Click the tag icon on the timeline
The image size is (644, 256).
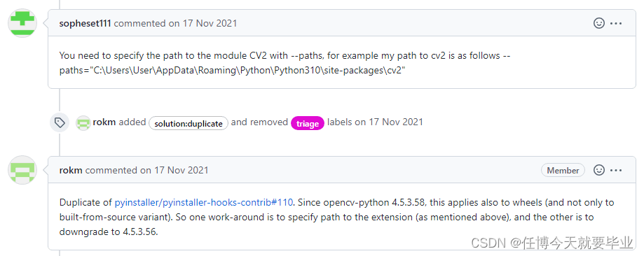pos(60,122)
